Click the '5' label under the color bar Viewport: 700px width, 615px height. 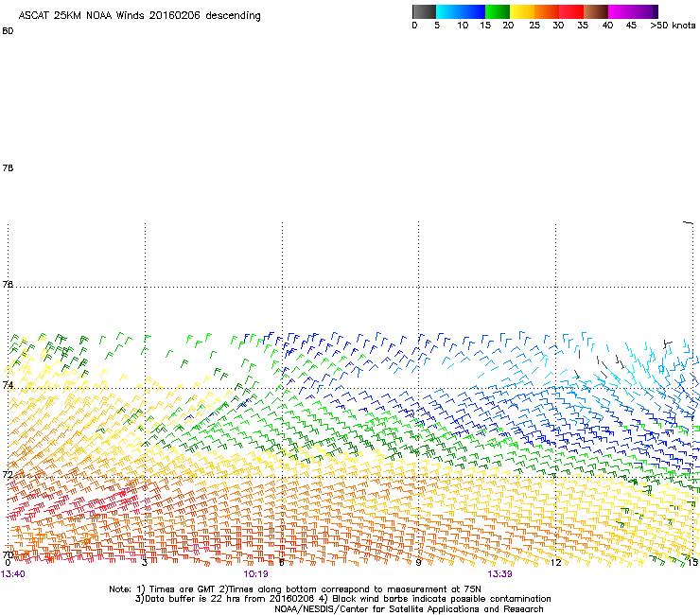click(x=437, y=26)
